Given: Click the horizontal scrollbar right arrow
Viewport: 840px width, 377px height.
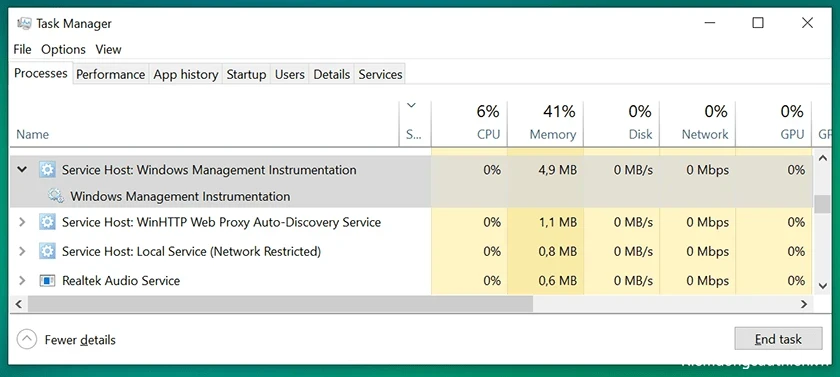Looking at the screenshot, I should point(804,304).
